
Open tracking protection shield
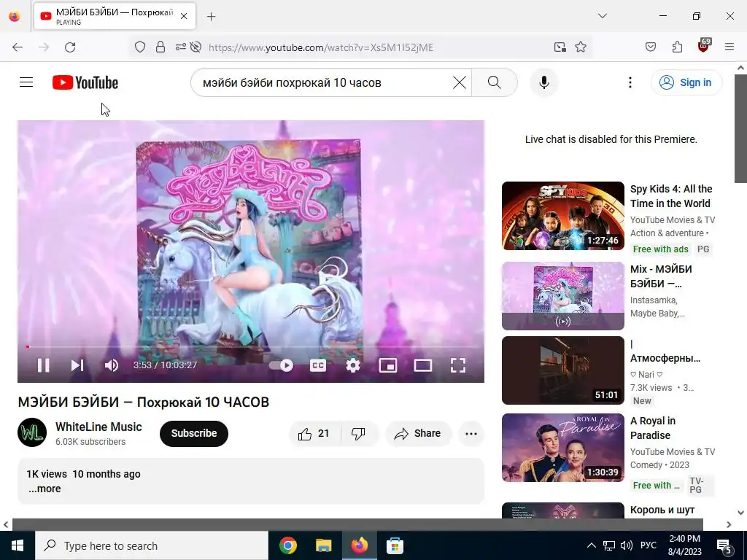tap(139, 47)
